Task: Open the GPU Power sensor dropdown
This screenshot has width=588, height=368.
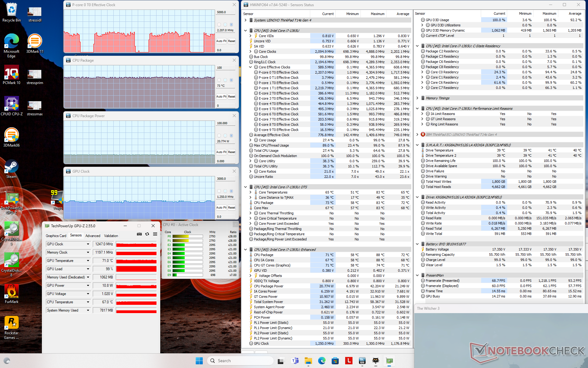Action: (88, 286)
